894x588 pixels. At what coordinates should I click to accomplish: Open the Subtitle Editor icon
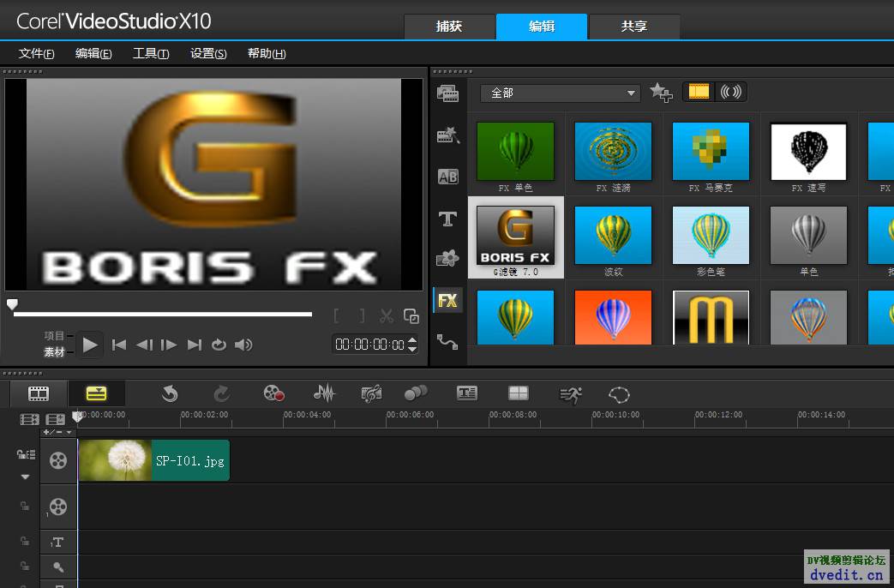pos(467,393)
